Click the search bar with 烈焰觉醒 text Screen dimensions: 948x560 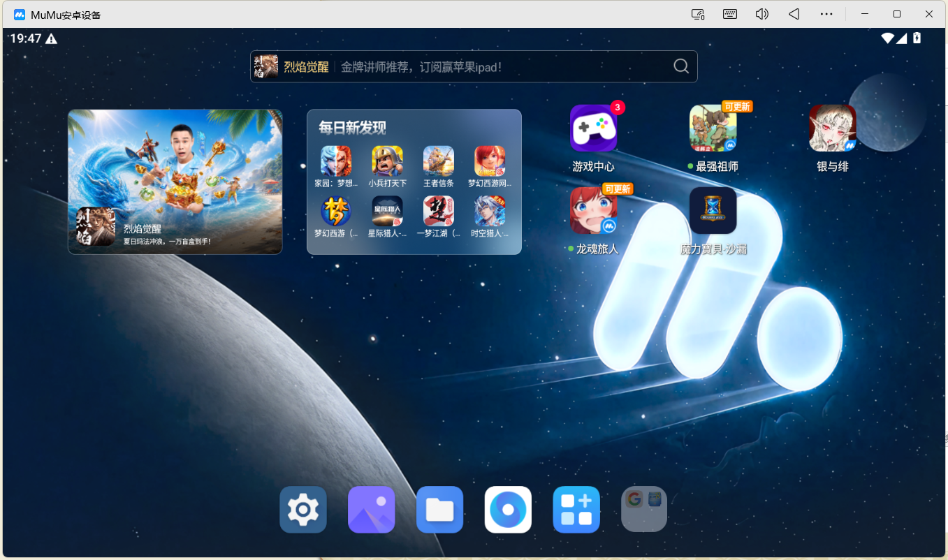[474, 66]
